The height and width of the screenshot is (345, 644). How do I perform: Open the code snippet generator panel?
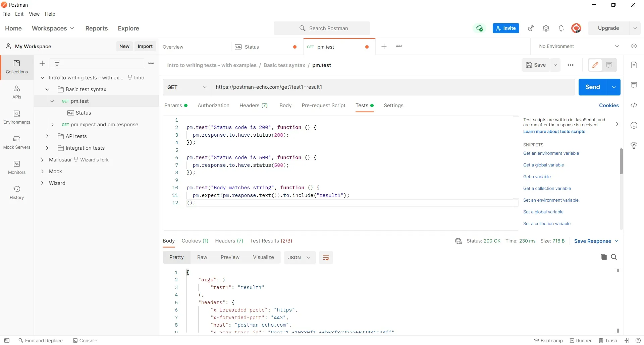tap(634, 106)
